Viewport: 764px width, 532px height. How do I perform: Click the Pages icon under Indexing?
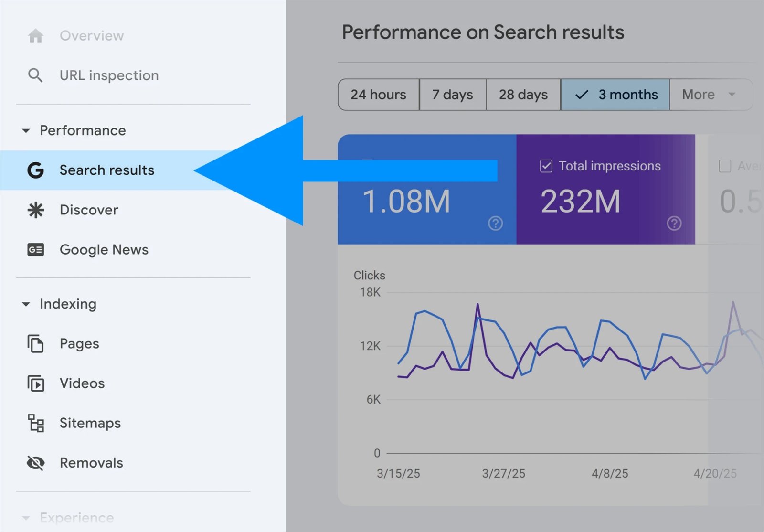coord(36,344)
